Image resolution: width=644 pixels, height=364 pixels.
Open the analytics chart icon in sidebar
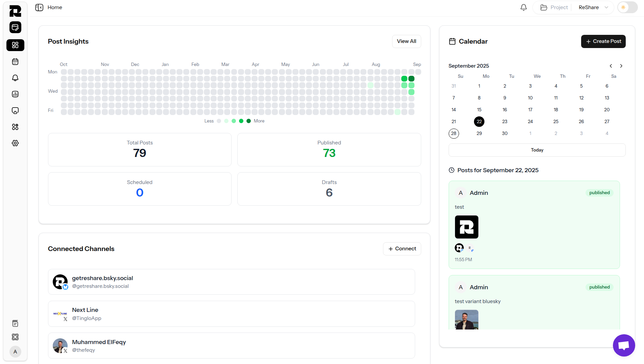point(15,94)
